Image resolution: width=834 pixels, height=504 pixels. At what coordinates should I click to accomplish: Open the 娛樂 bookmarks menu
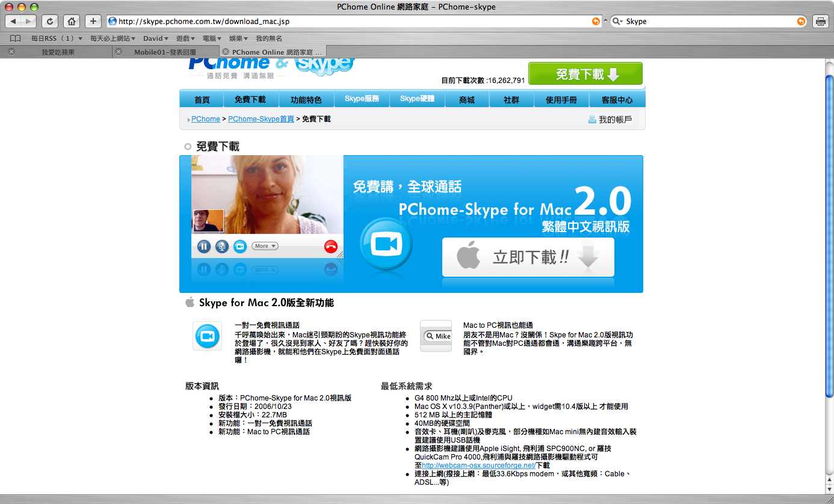coord(239,38)
